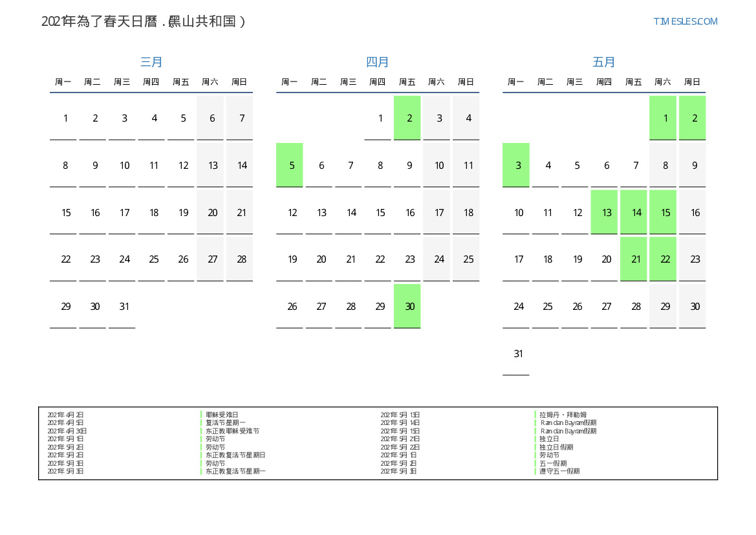The width and height of the screenshot is (756, 535).
Task: Click 耶稣受难日 legend entry
Action: point(222,415)
